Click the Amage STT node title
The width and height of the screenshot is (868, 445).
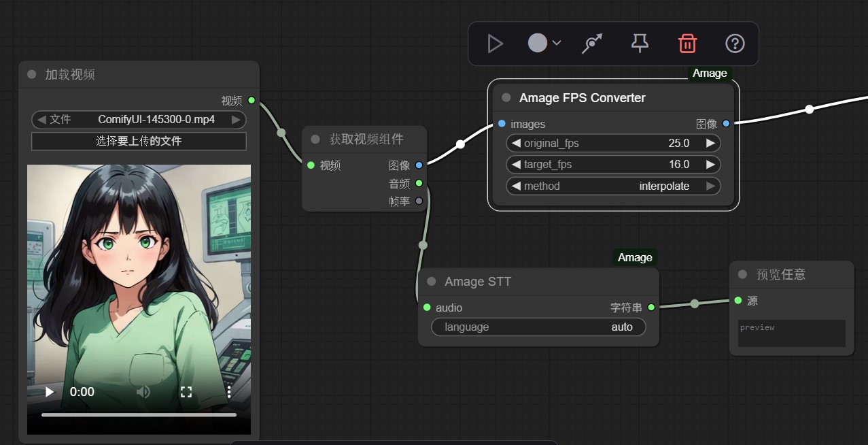click(x=478, y=282)
